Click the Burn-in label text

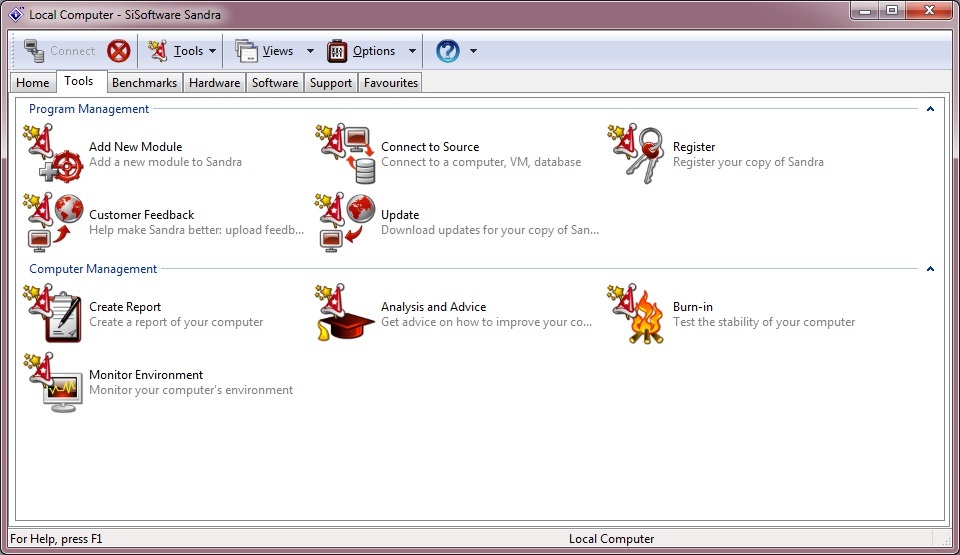tap(692, 307)
